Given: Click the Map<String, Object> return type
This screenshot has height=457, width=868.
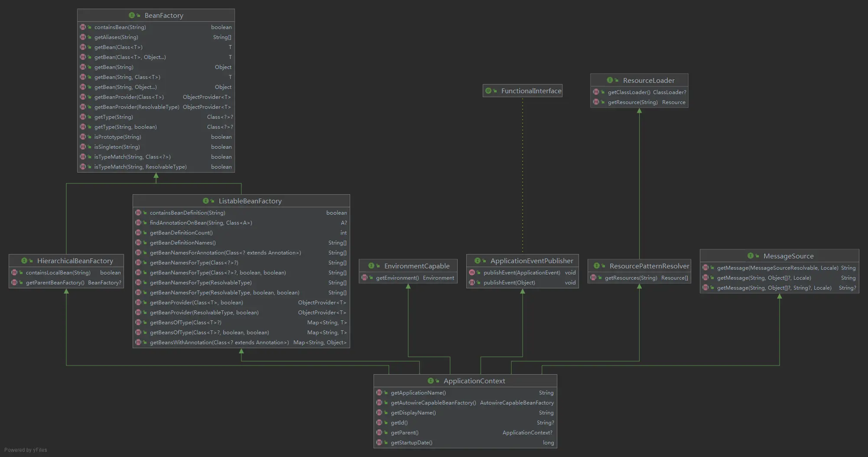Looking at the screenshot, I should tap(320, 342).
